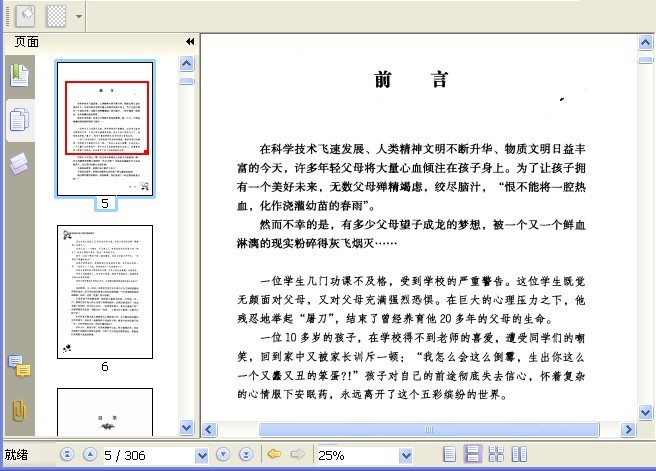Image resolution: width=656 pixels, height=471 pixels.
Task: Open the Layers panel icon
Action: pyautogui.click(x=19, y=163)
